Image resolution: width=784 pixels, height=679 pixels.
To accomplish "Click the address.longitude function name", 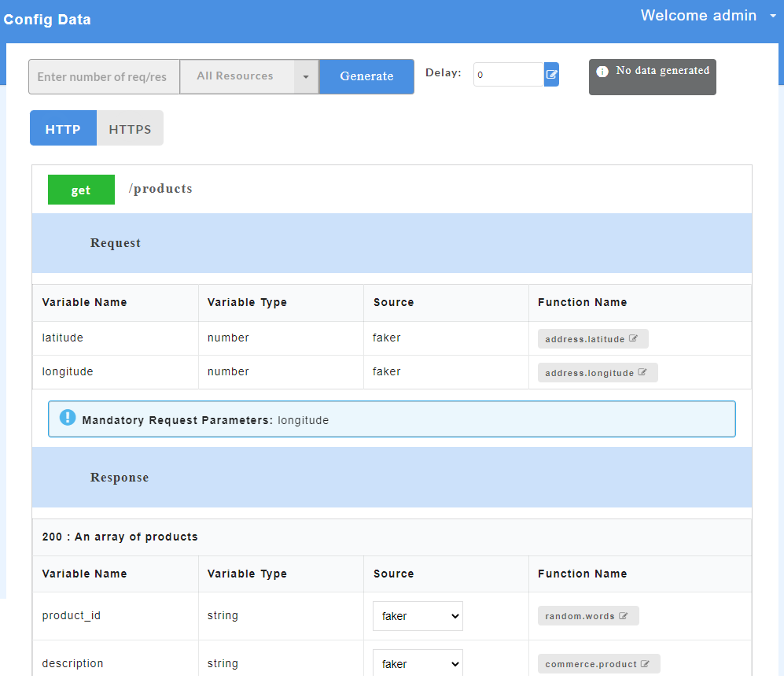I will click(x=590, y=373).
